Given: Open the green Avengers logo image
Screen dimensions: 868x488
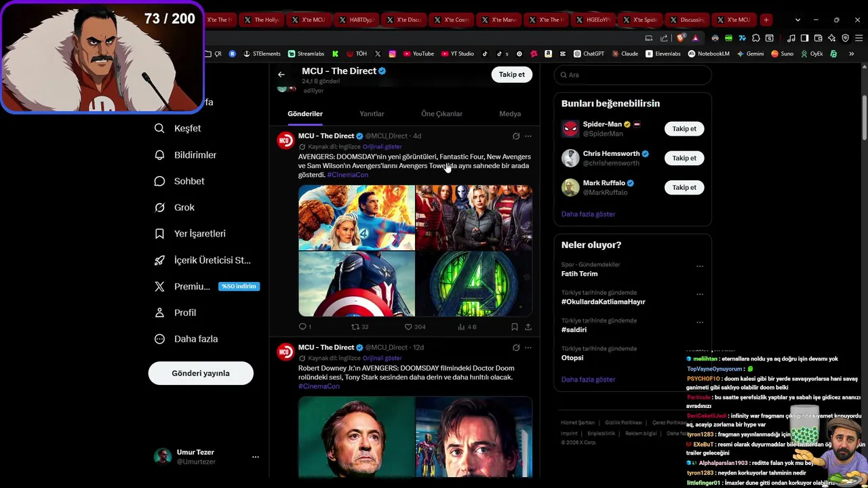Looking at the screenshot, I should [474, 284].
